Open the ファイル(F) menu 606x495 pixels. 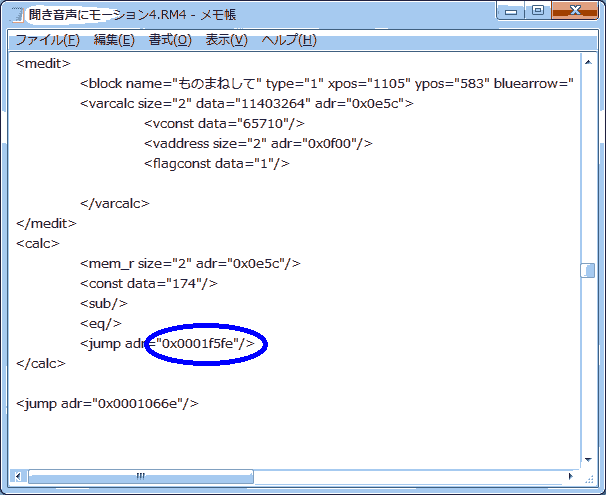coord(48,40)
